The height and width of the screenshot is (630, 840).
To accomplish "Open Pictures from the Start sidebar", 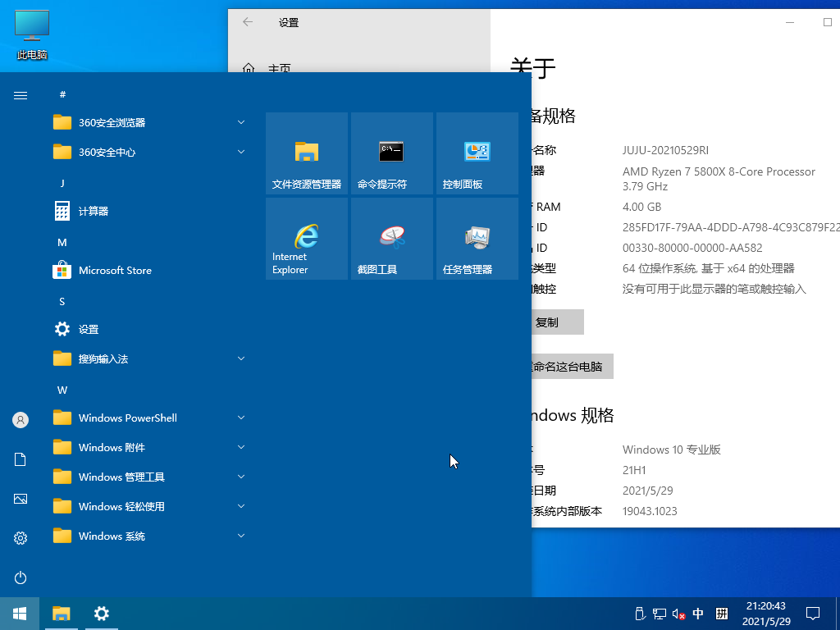I will coord(21,499).
